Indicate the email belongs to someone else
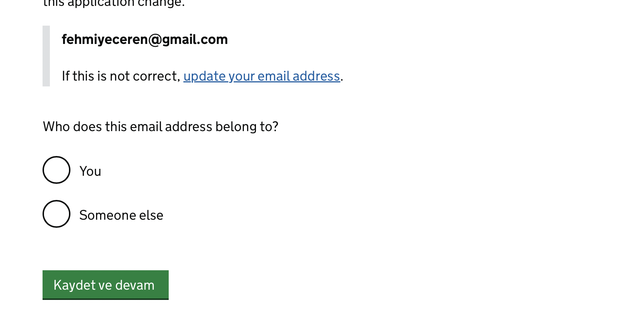644x312 pixels. coord(56,214)
